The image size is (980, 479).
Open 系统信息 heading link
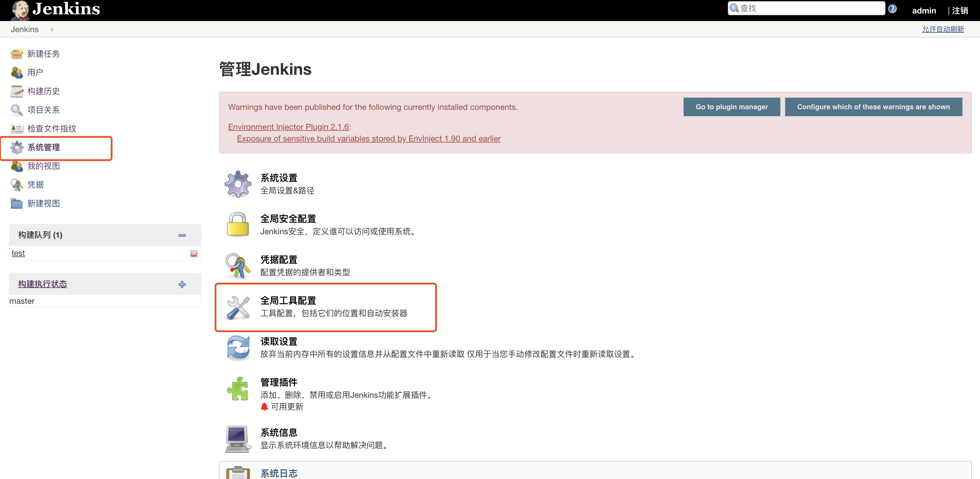(x=279, y=433)
